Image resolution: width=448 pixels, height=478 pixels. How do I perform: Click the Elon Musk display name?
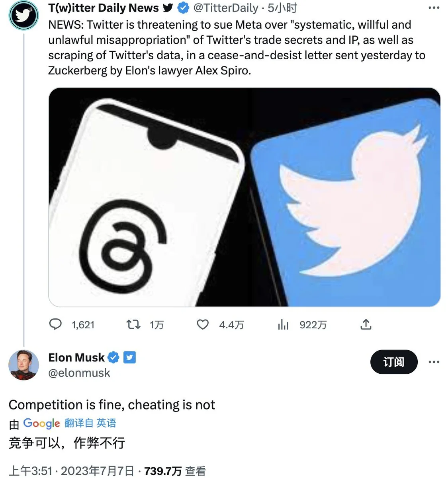[x=76, y=357]
